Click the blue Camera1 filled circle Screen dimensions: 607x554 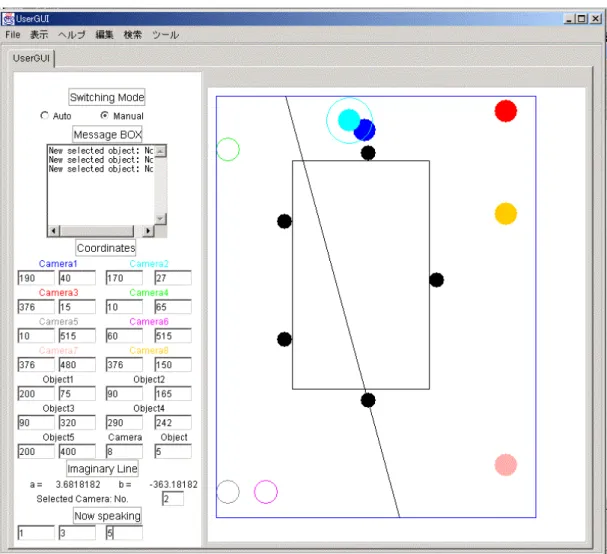(365, 130)
